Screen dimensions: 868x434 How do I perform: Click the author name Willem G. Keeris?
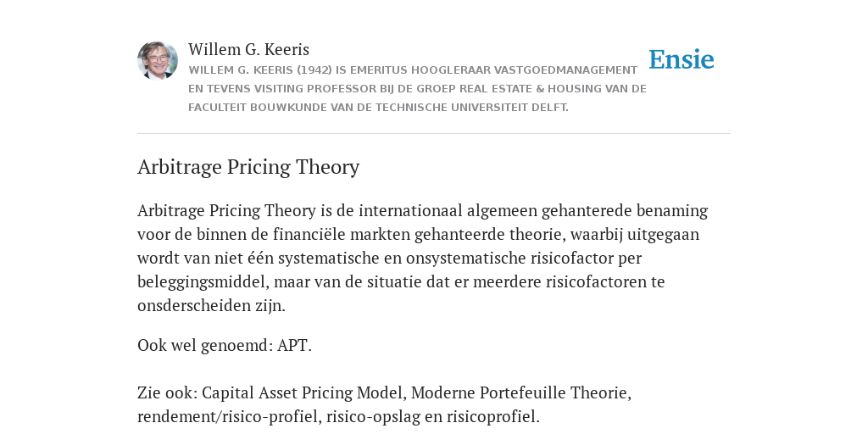248,50
